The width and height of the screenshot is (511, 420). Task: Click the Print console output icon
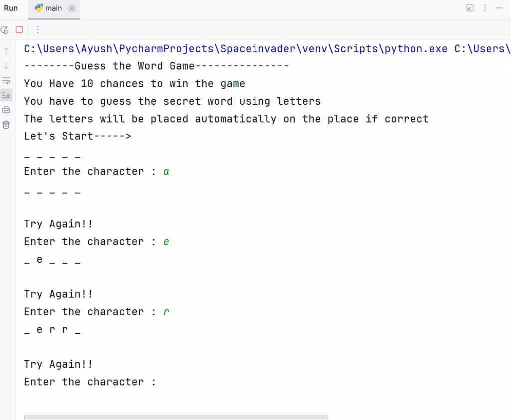pos(6,110)
